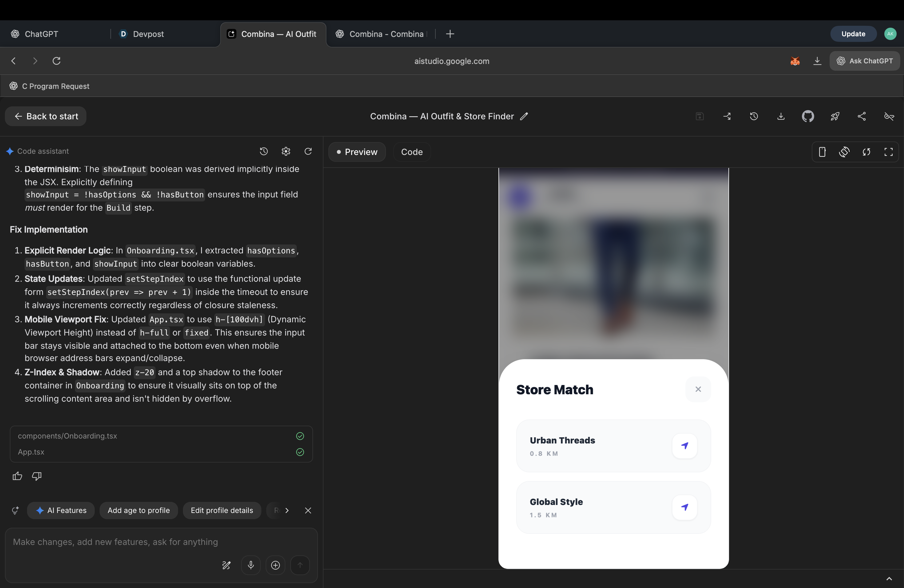Click the Back to start button
This screenshot has height=588, width=904.
pos(46,116)
